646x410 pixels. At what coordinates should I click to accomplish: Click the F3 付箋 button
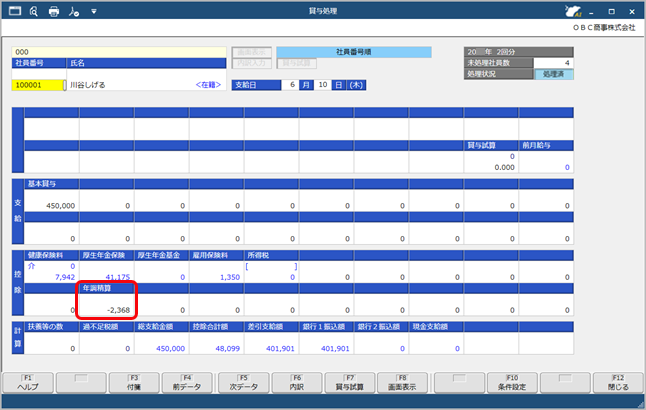[134, 383]
